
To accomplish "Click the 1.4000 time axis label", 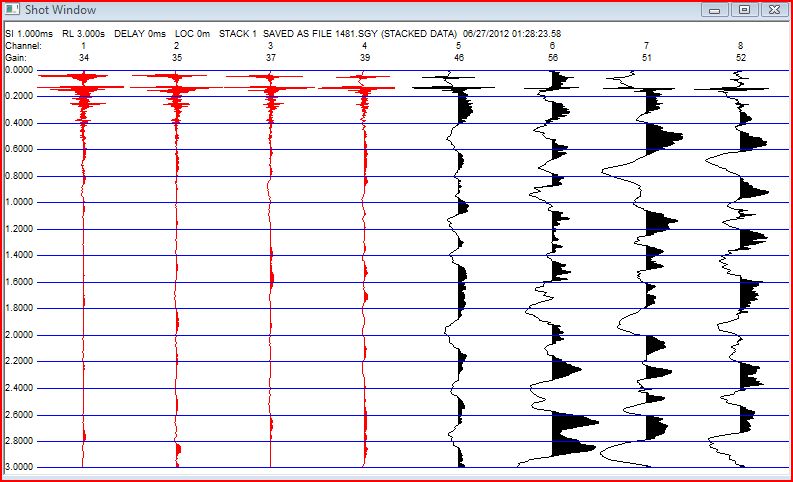I will tap(19, 255).
